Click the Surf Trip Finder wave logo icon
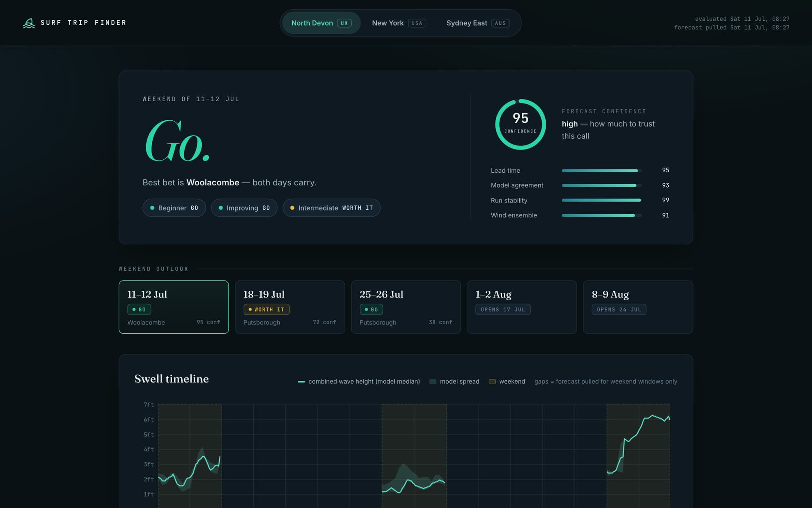Screen dimensions: 812x508 click(29, 23)
